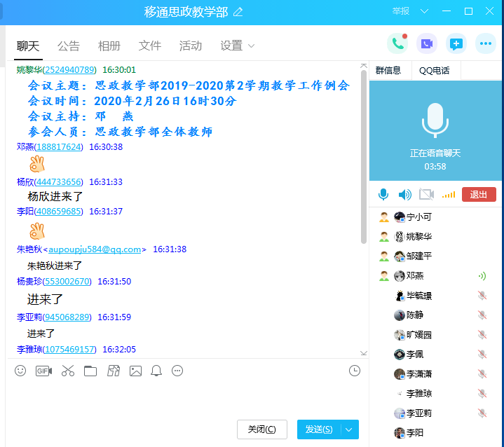This screenshot has width=504, height=447.
Task: Start a video call from top bar
Action: tap(426, 43)
